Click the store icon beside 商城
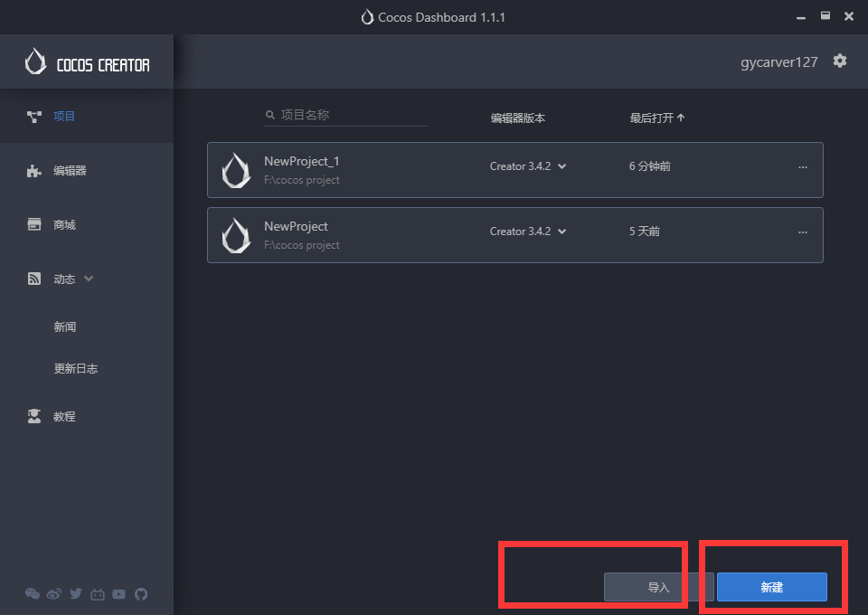 tap(34, 224)
